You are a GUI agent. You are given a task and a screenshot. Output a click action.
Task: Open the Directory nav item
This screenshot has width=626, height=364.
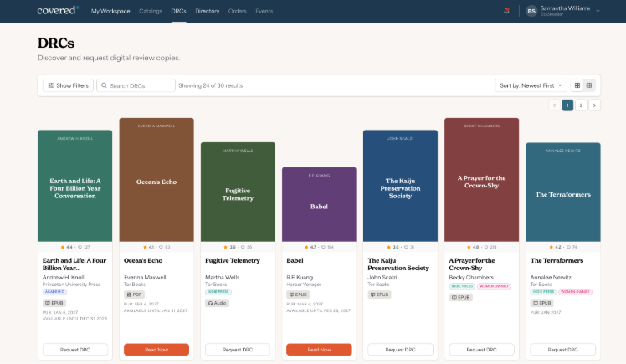(208, 11)
